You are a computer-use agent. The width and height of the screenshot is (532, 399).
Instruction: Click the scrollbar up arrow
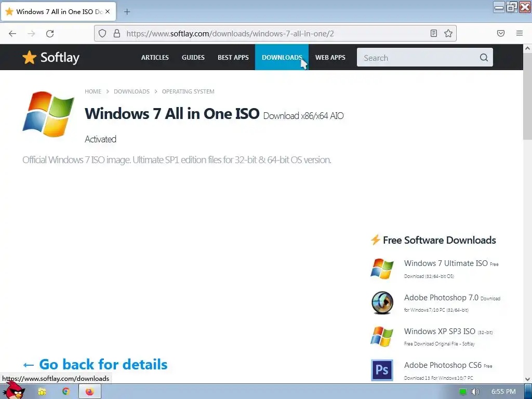[527, 48]
